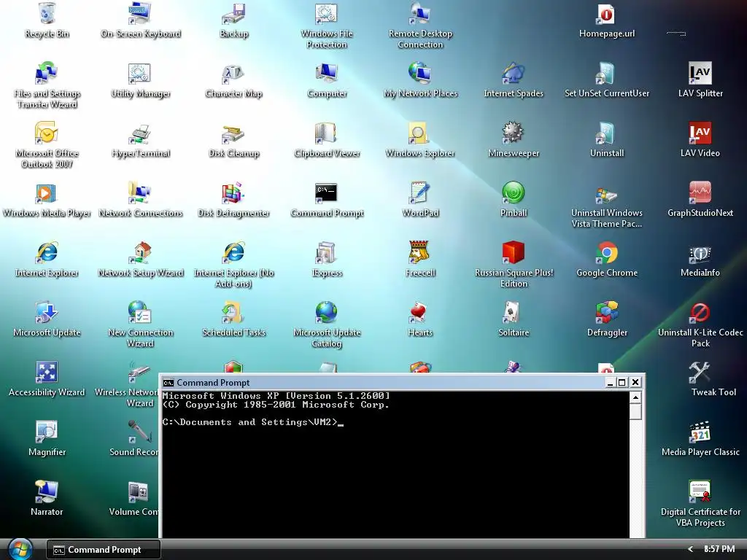
Task: Open the Character Map icon
Action: 233,74
